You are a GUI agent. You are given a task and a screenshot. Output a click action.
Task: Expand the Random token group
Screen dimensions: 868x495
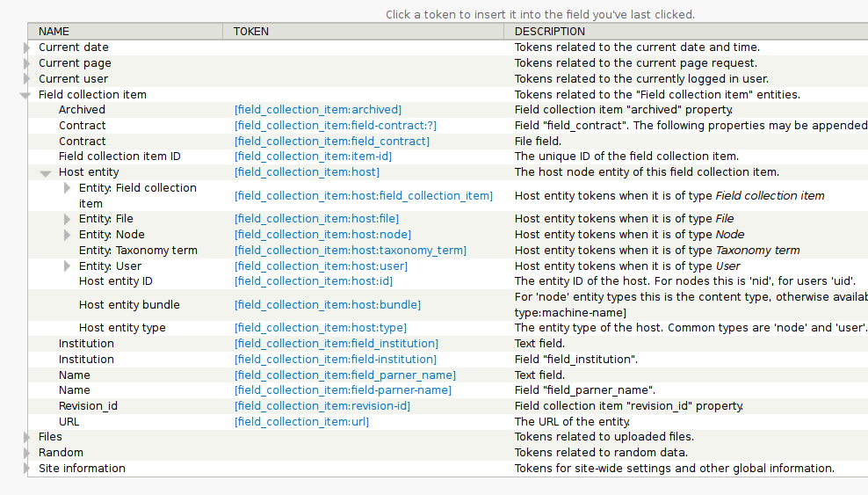(x=27, y=453)
